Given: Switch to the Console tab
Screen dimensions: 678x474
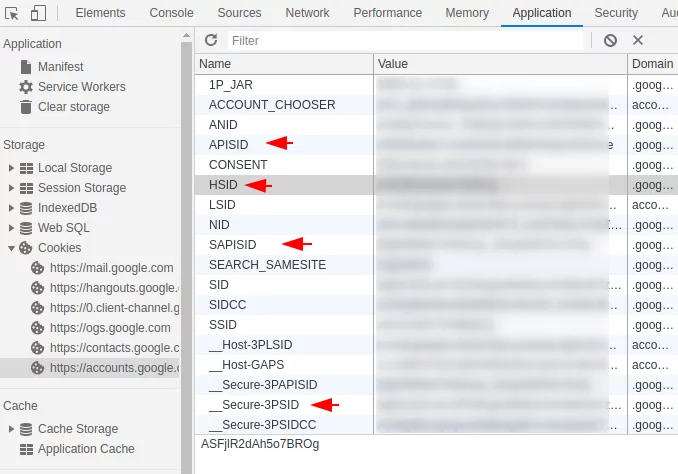Looking at the screenshot, I should [171, 13].
